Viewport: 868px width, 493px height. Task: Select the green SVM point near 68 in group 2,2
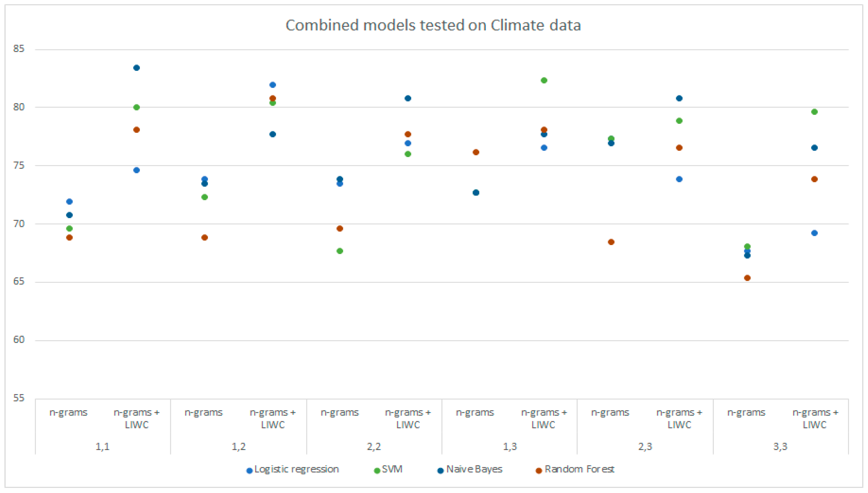[x=340, y=251]
